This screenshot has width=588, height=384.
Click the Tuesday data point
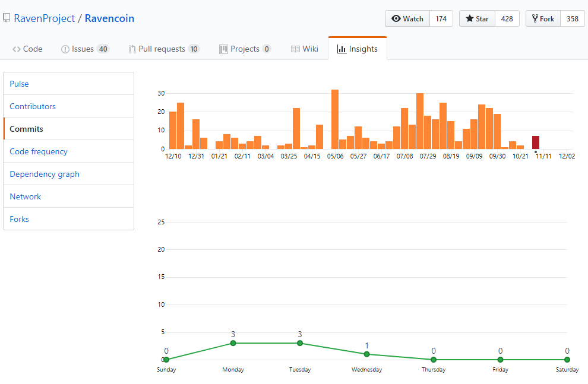tap(299, 343)
